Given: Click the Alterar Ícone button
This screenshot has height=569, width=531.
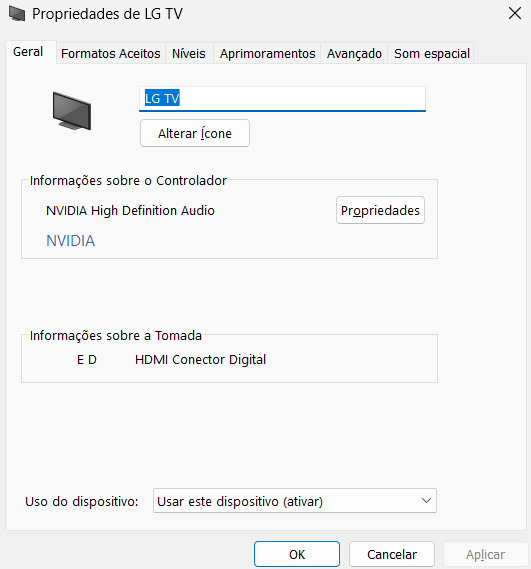Looking at the screenshot, I should [195, 133].
